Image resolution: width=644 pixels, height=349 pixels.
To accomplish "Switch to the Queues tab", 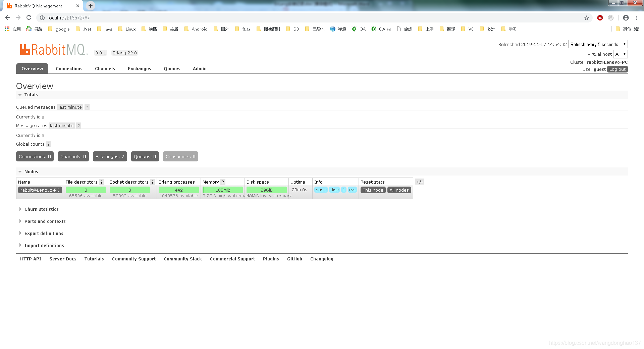I will (172, 68).
